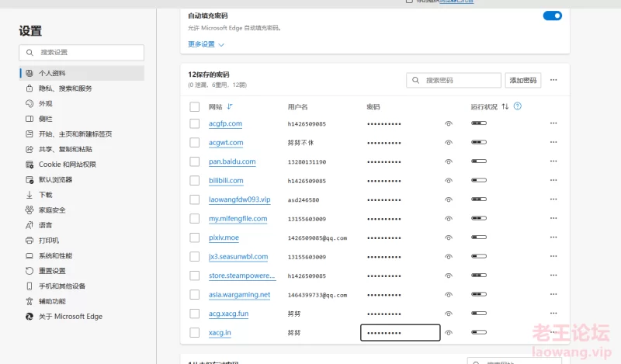The height and width of the screenshot is (364, 621).
Task: Click the 搜索设置 search field
Action: tap(82, 52)
